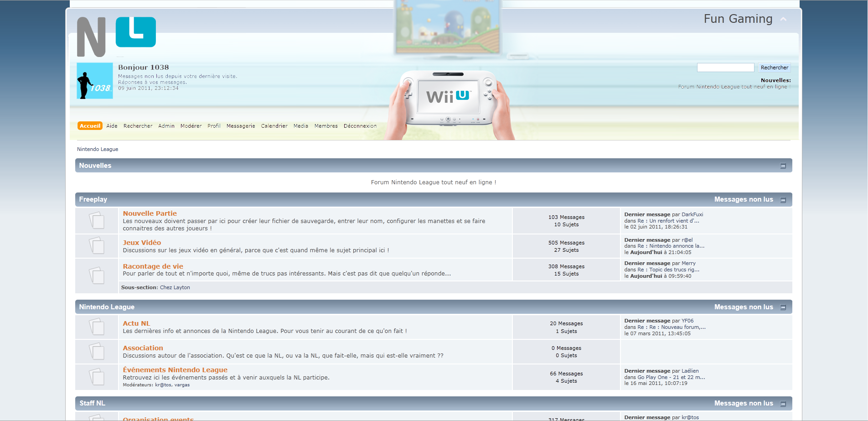Open the Messagerie menu item
Screen dimensions: 868x421
click(241, 126)
